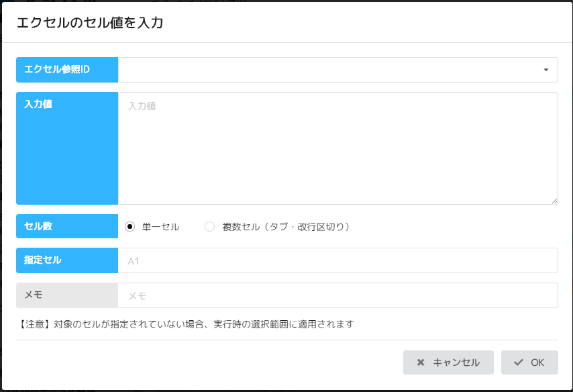573x392 pixels.
Task: Click the caret arrow of the エクセル参照ID combo box
Action: pyautogui.click(x=545, y=70)
